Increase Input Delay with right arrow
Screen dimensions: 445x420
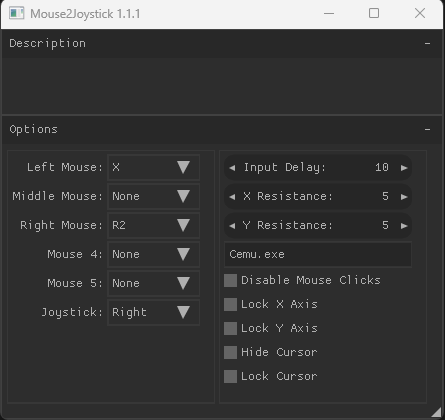[404, 168]
